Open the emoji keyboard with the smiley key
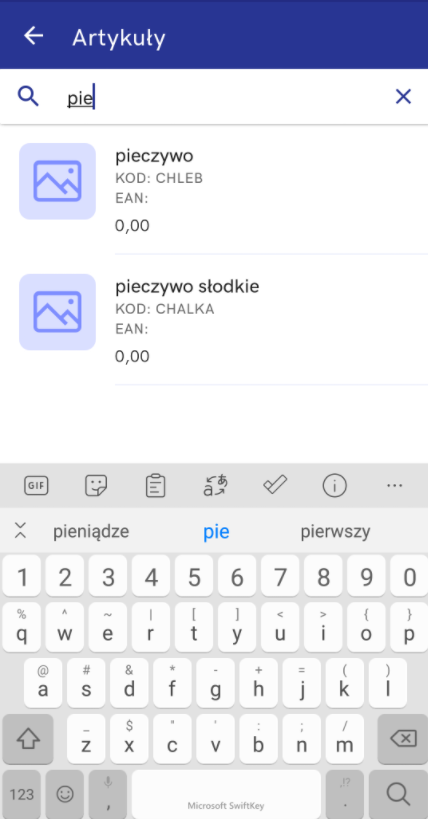428x819 pixels. point(65,794)
